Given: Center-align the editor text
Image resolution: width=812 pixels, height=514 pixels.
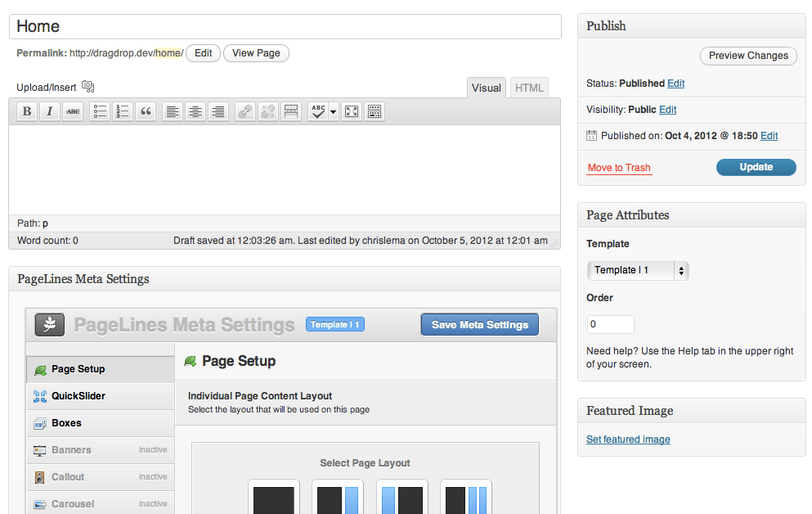Looking at the screenshot, I should point(195,112).
